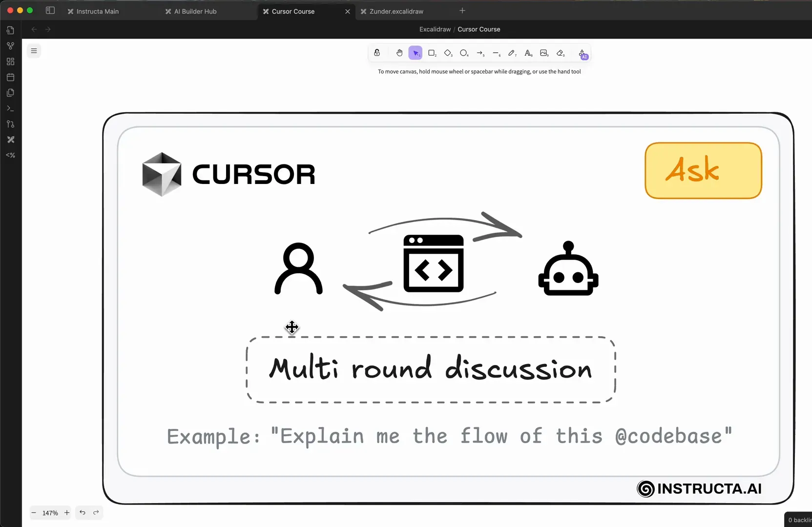Create new Excalidraw drawing from sidebar
This screenshot has width=812, height=527.
click(10, 140)
